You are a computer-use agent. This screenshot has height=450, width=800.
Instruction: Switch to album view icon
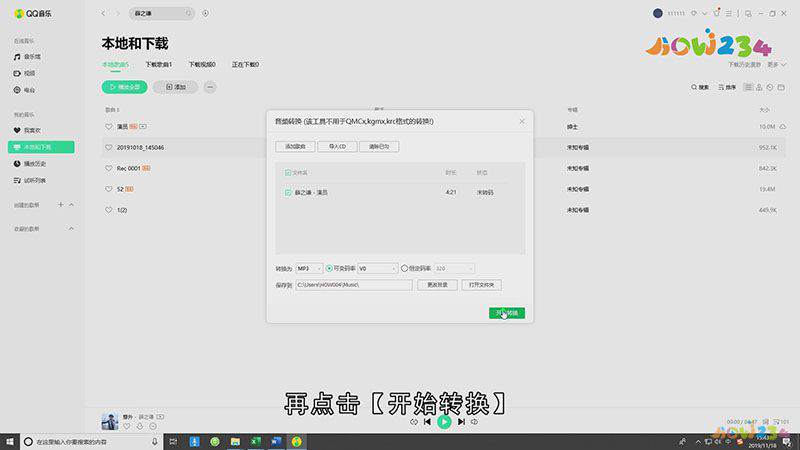click(770, 87)
